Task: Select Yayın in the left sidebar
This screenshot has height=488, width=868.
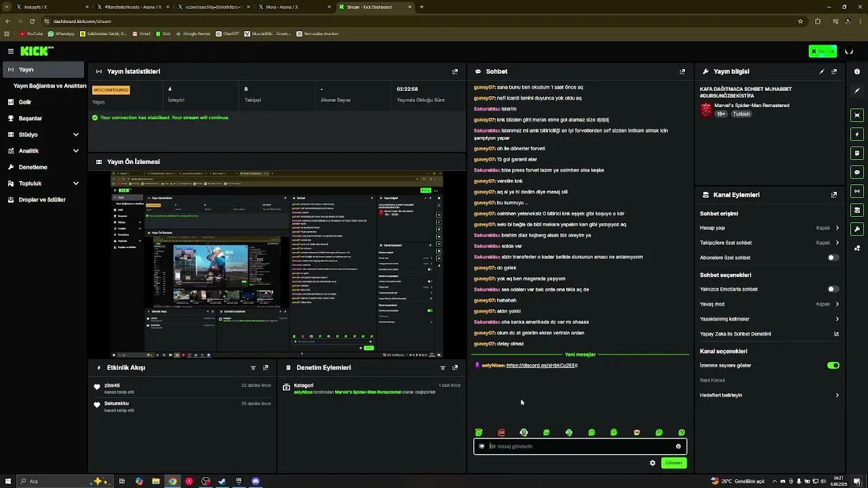Action: coord(42,69)
